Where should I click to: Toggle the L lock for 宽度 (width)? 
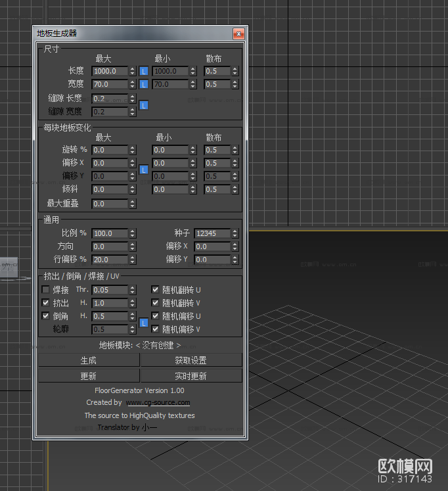pyautogui.click(x=144, y=84)
